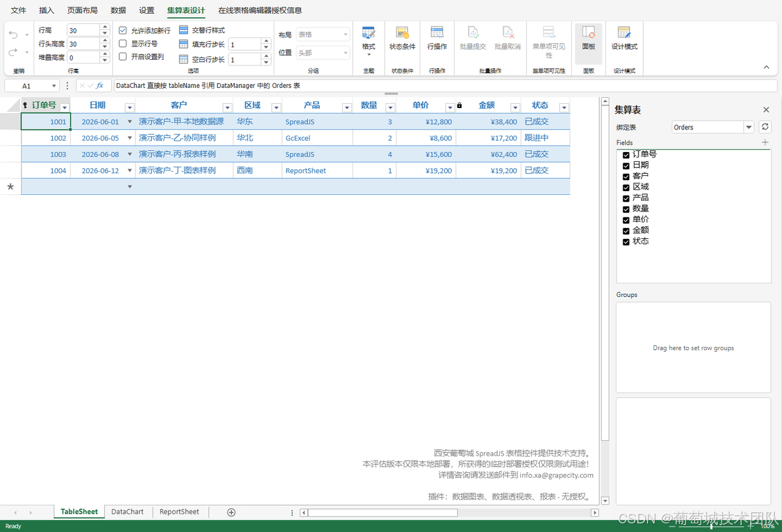The width and height of the screenshot is (782, 532).
Task: Click the 批量提交 icon
Action: pos(473,33)
